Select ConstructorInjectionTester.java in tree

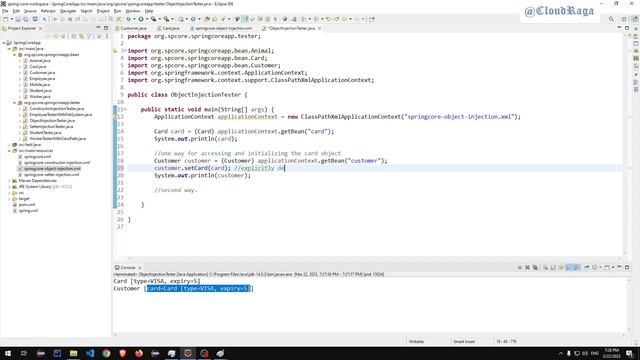coord(56,109)
